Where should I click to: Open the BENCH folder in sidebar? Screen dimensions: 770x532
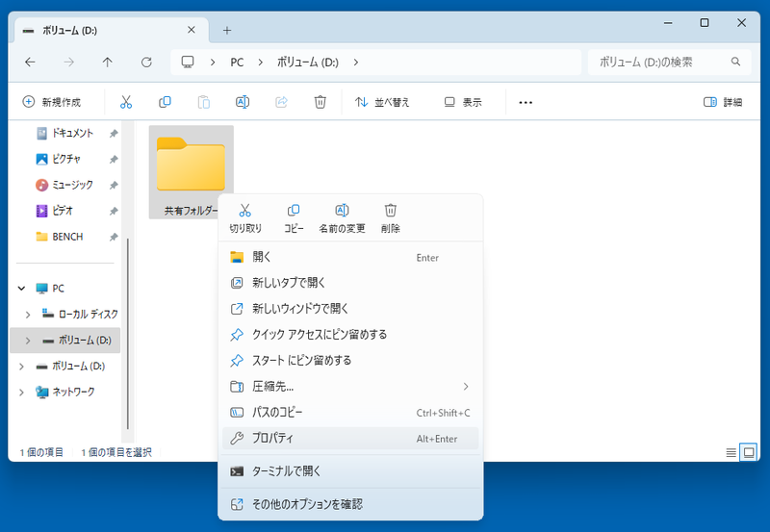click(x=67, y=237)
